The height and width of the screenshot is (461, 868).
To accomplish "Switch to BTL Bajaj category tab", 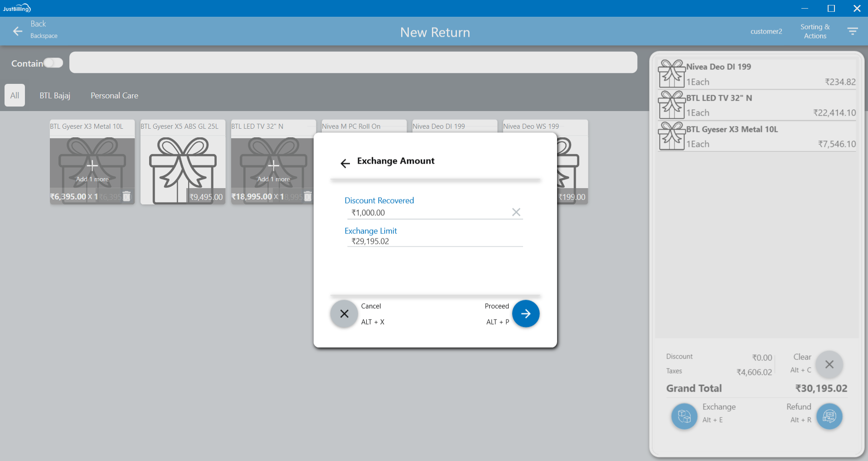I will pyautogui.click(x=55, y=96).
